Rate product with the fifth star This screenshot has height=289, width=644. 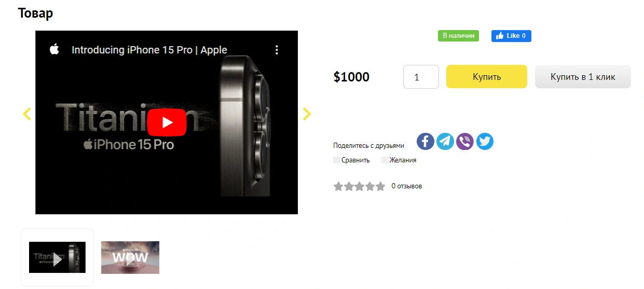tap(380, 186)
